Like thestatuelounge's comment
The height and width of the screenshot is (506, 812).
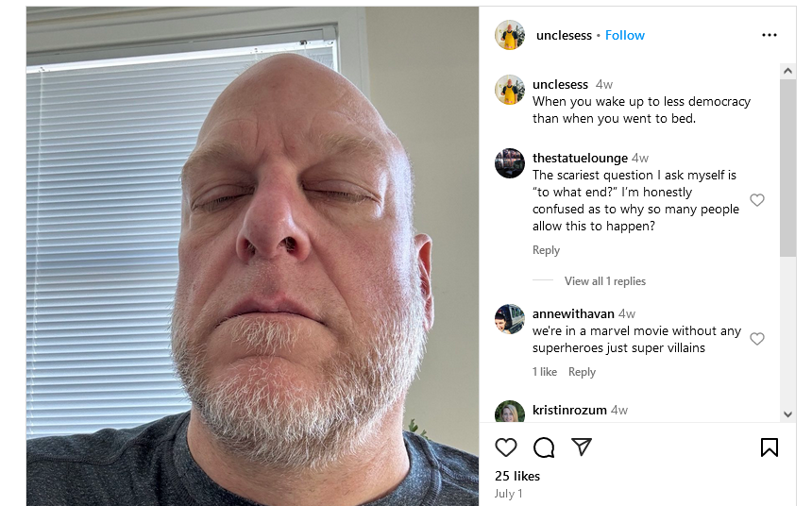[757, 200]
